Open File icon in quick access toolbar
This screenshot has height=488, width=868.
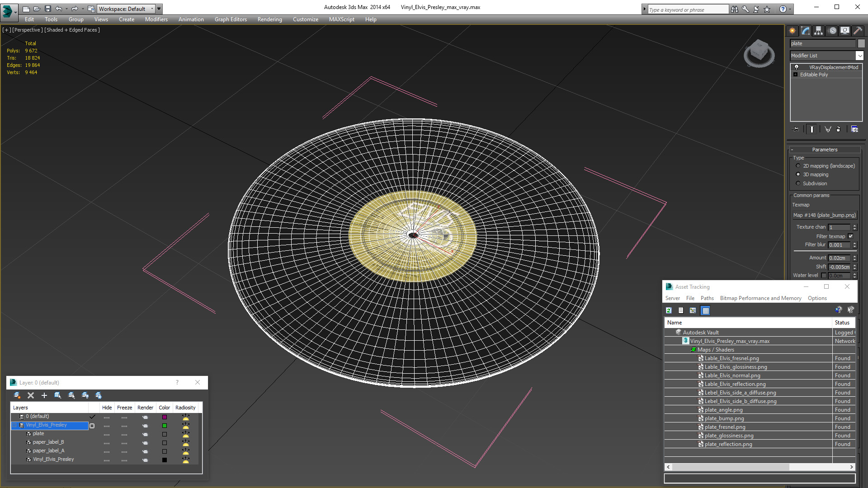(x=37, y=9)
